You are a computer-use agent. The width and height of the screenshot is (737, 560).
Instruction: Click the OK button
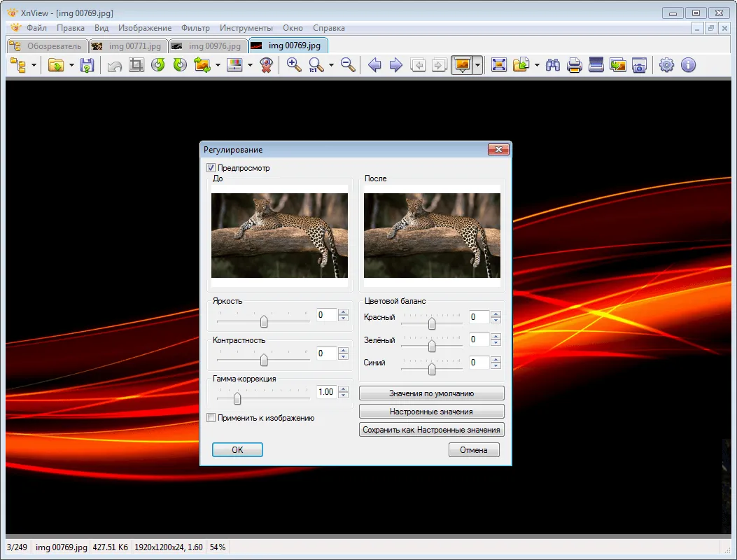(237, 449)
